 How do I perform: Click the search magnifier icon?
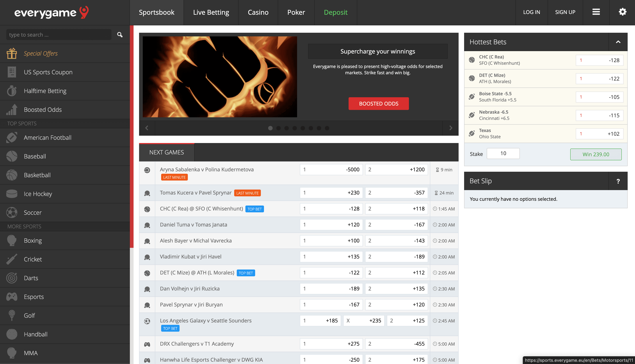pos(120,35)
